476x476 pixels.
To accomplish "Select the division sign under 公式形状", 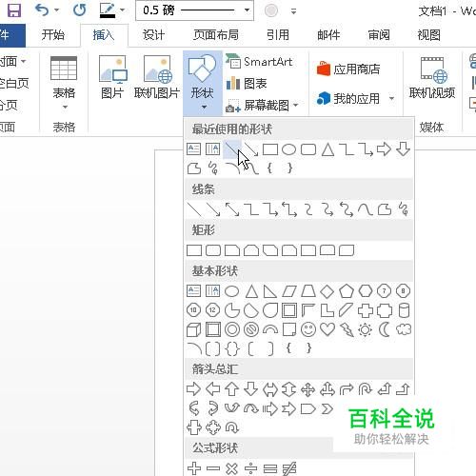I will 251,468.
